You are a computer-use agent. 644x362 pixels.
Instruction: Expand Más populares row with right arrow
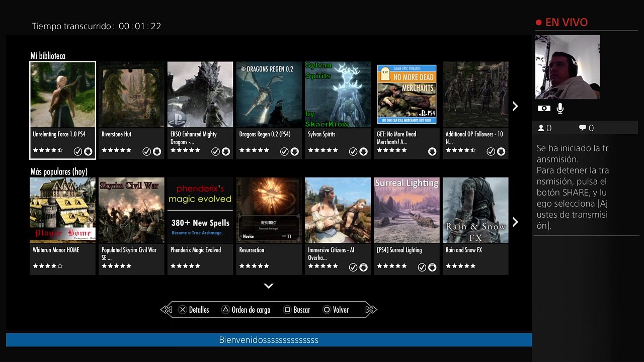515,222
